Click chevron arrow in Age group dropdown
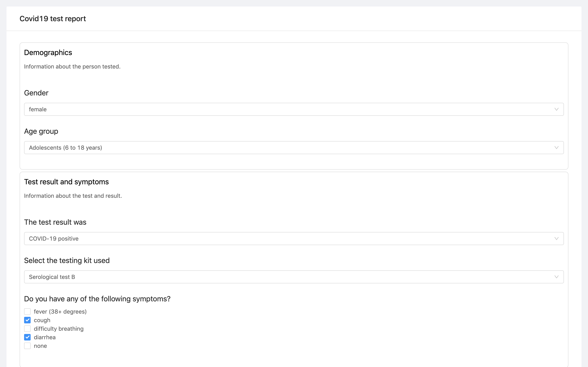Image resolution: width=588 pixels, height=367 pixels. 556,148
